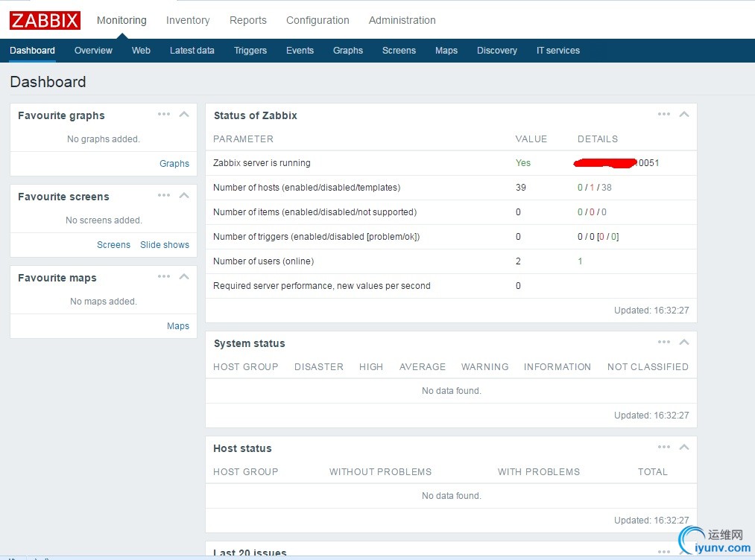Collapse the Favourite graphs widget

[x=184, y=114]
